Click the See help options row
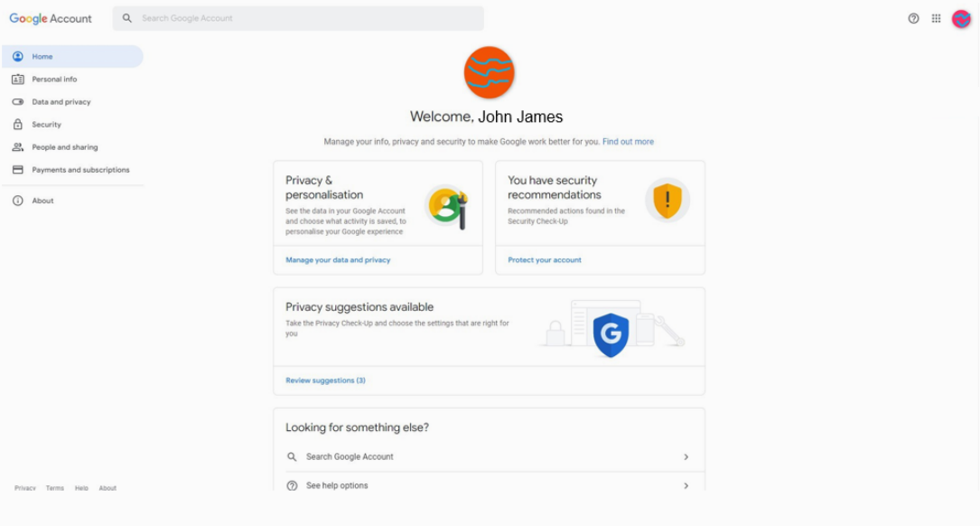Image resolution: width=980 pixels, height=526 pixels. coord(489,483)
